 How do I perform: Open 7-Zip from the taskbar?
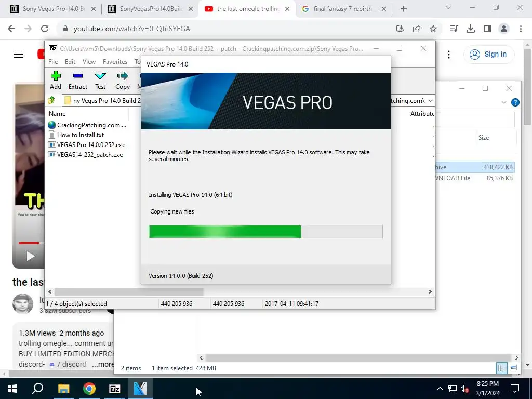[115, 389]
